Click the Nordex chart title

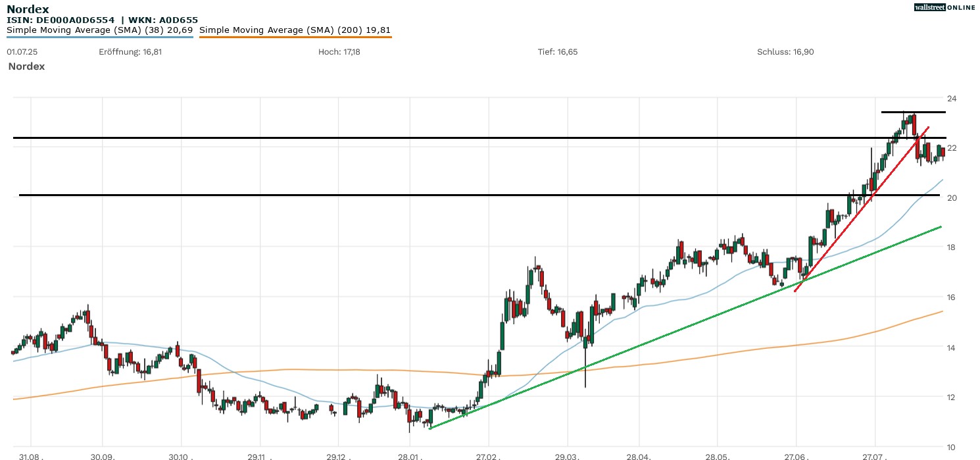pyautogui.click(x=28, y=9)
